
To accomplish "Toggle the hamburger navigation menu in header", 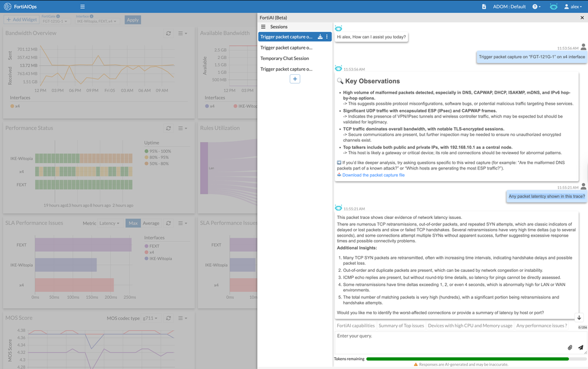I will click(x=82, y=6).
